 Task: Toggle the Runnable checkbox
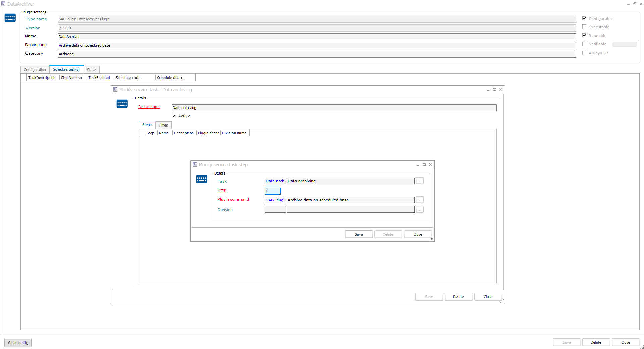coord(584,36)
